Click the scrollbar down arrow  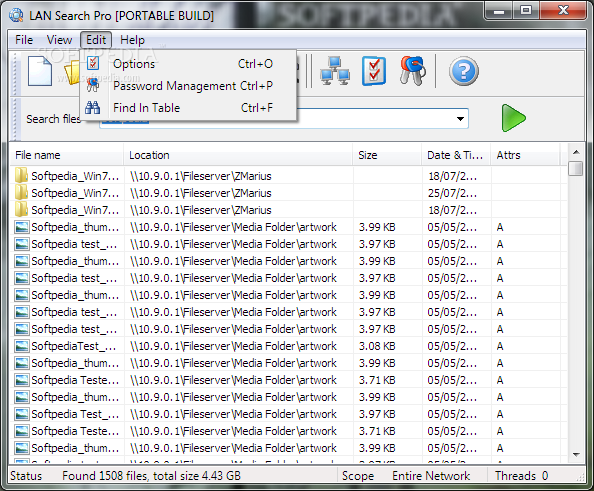(x=576, y=454)
